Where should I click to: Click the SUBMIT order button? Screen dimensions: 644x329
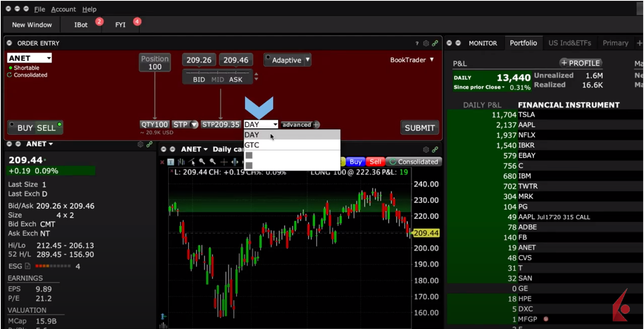[419, 128]
